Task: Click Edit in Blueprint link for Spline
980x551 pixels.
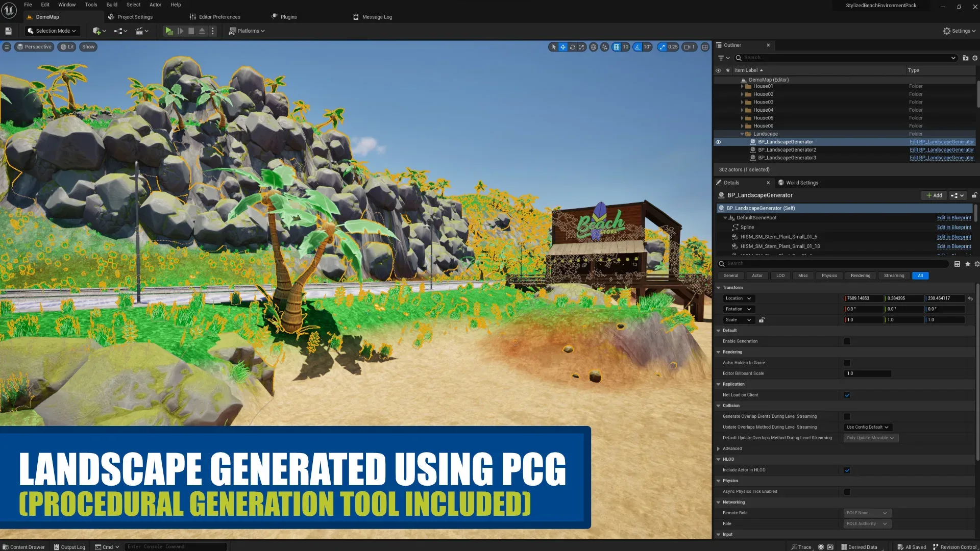Action: 953,228
